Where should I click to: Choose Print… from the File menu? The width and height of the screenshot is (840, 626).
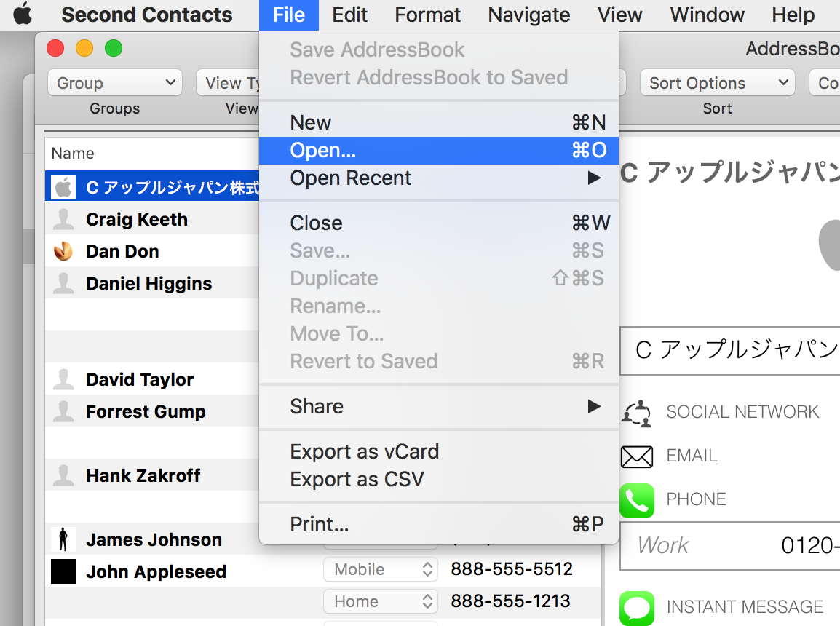coord(439,523)
